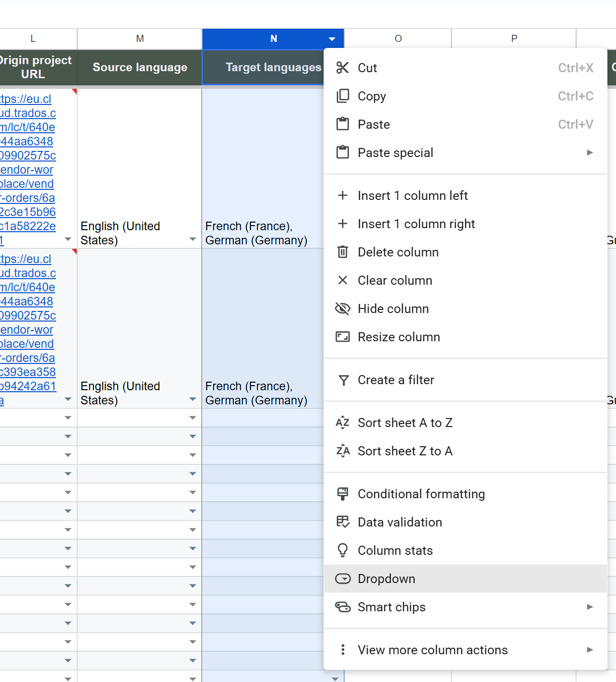Open dropdown arrow of first URL cell
The height and width of the screenshot is (682, 616).
click(x=68, y=239)
